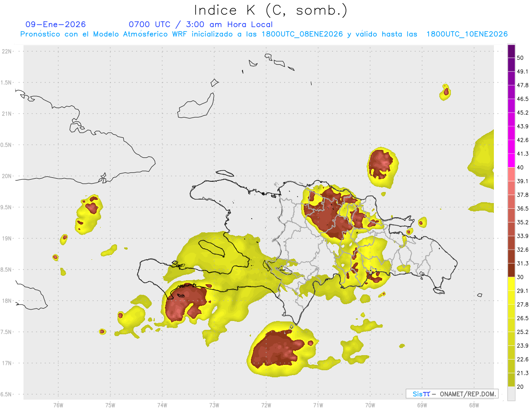Click the colorbar value '43.9'

pyautogui.click(x=523, y=126)
